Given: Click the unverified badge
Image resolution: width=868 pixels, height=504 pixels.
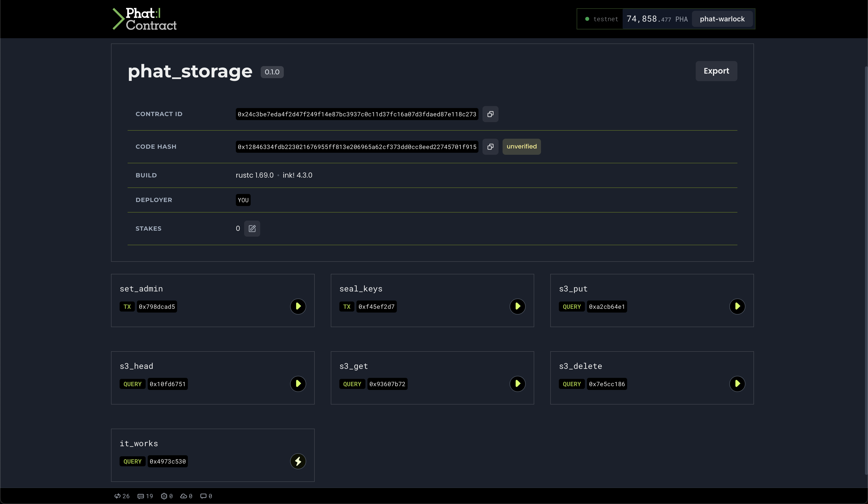Looking at the screenshot, I should [521, 147].
